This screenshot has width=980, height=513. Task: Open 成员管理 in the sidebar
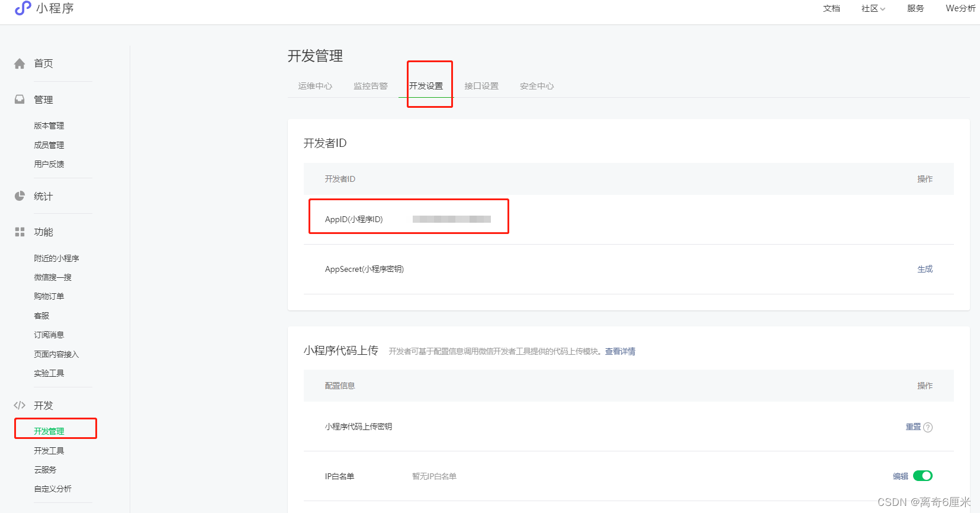[x=49, y=145]
